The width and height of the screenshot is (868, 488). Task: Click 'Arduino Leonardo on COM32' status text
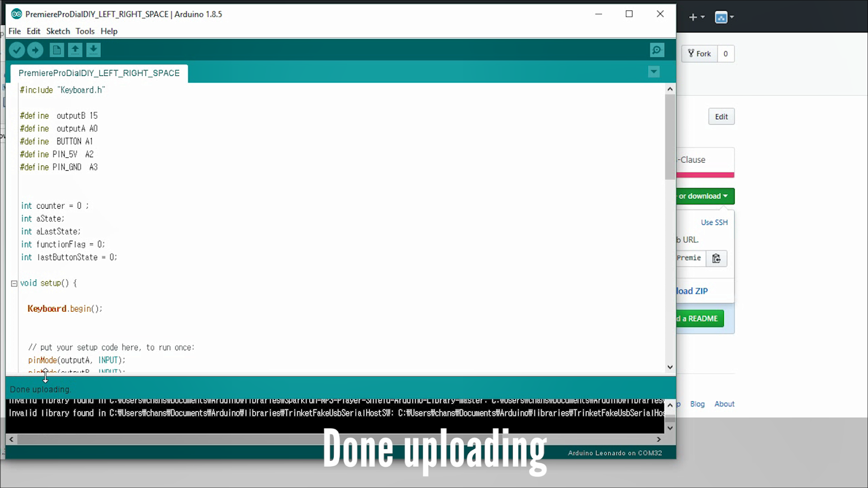[615, 453]
